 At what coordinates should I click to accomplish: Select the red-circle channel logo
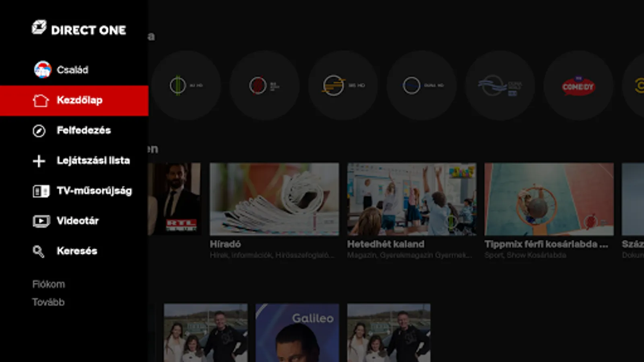click(x=264, y=85)
